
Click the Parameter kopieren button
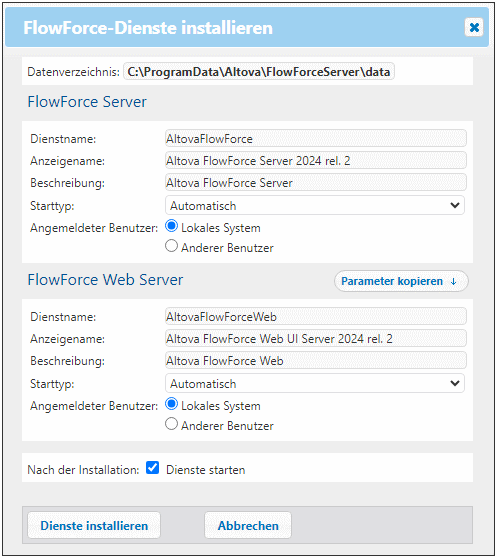pos(401,281)
